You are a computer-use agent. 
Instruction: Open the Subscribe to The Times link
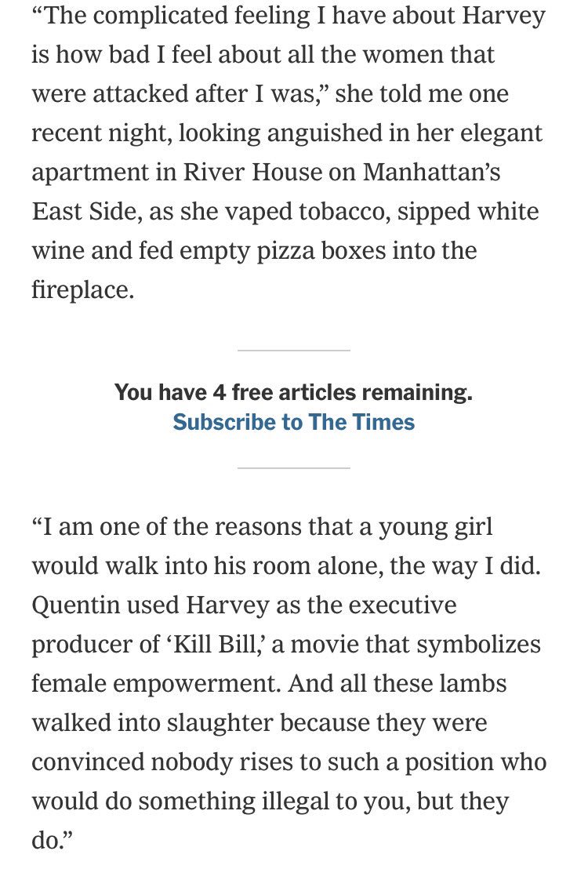click(x=294, y=422)
